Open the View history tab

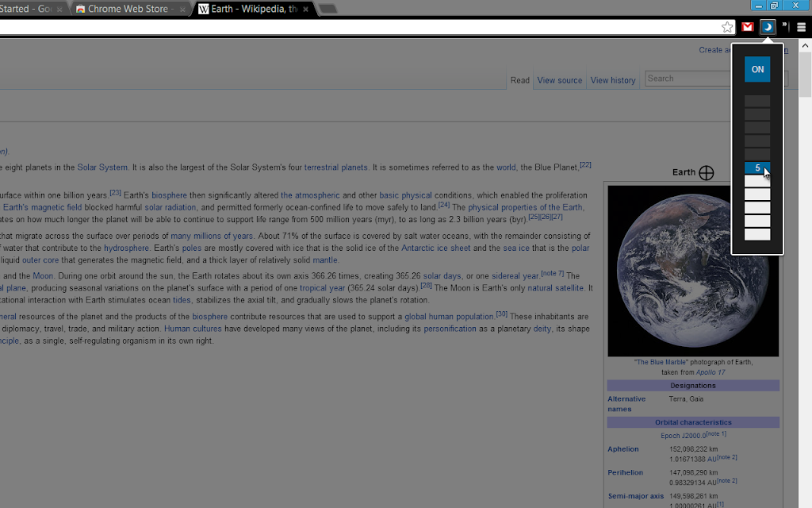(613, 80)
